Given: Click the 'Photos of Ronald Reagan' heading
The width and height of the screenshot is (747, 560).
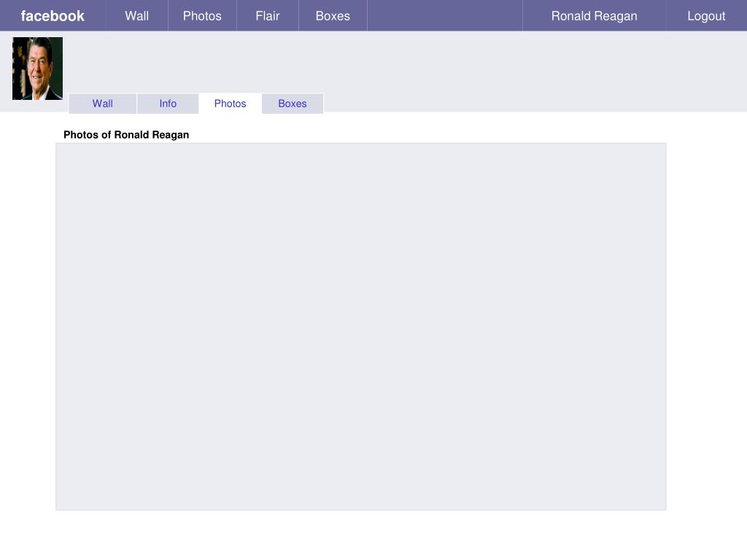Looking at the screenshot, I should [126, 135].
